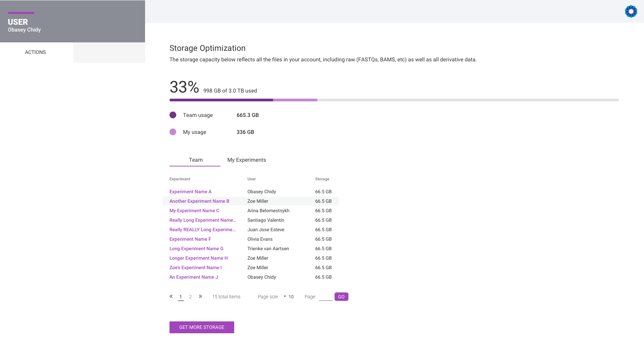
Task: Click the app logo icon in the top right
Action: 631,11
